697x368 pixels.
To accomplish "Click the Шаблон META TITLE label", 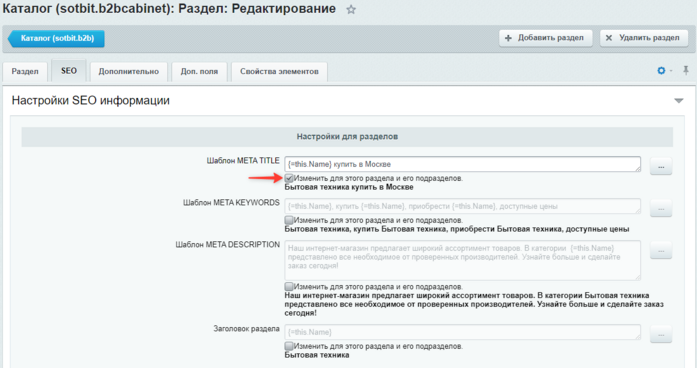I will pyautogui.click(x=243, y=160).
